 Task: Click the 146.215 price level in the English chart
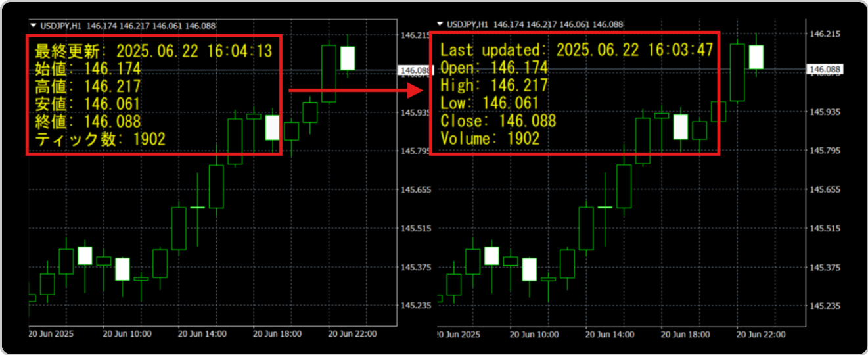coord(825,34)
